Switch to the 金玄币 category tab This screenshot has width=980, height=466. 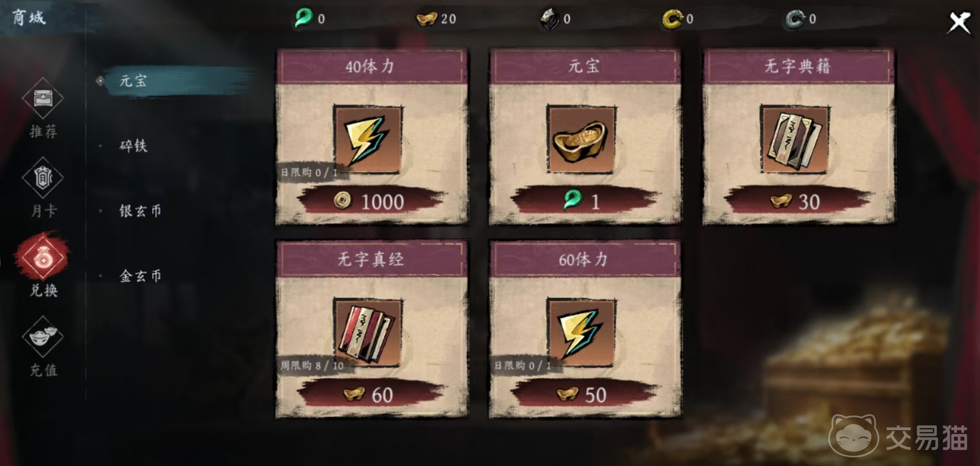(x=140, y=276)
